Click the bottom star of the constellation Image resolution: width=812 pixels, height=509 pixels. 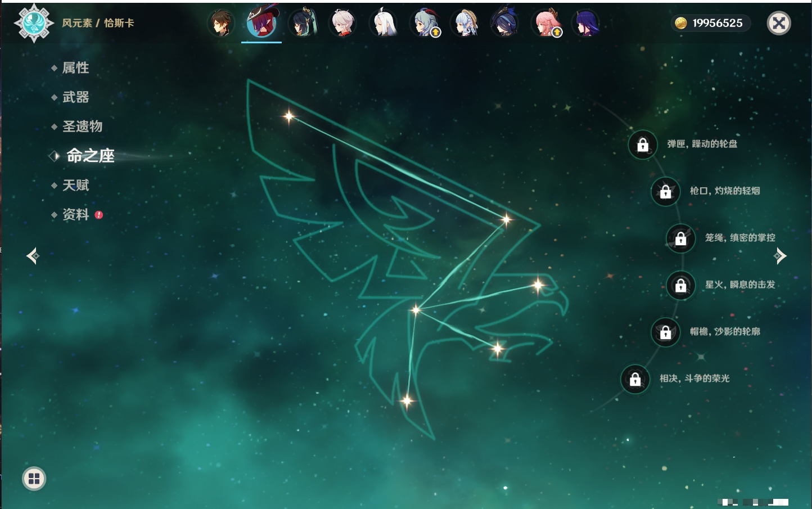pyautogui.click(x=407, y=401)
